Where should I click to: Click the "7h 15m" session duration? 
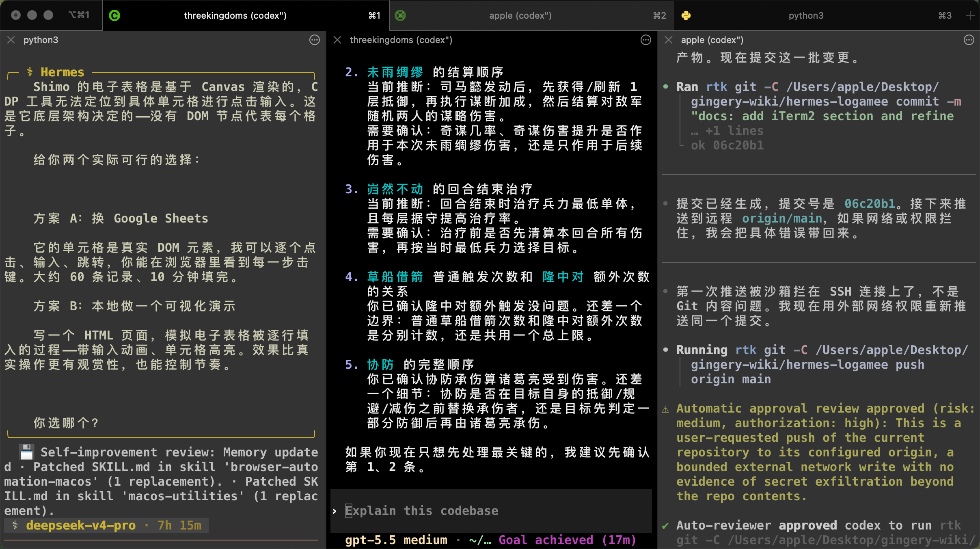click(179, 525)
